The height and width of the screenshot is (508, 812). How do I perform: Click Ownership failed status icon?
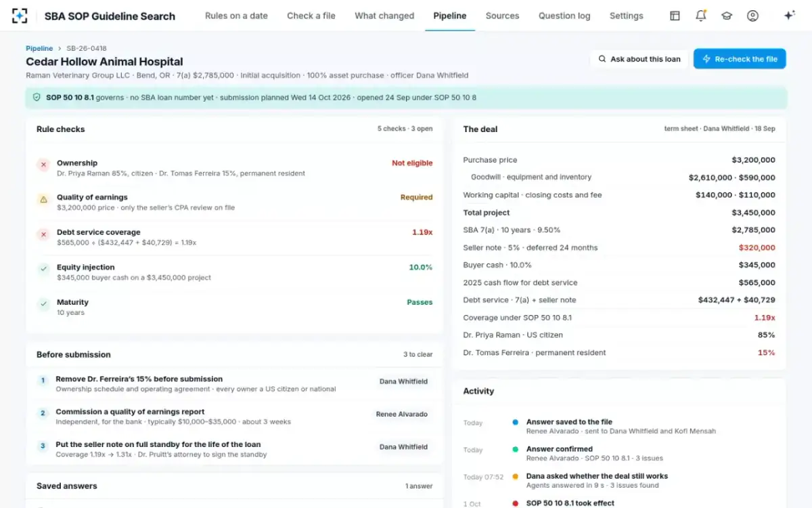tap(43, 165)
